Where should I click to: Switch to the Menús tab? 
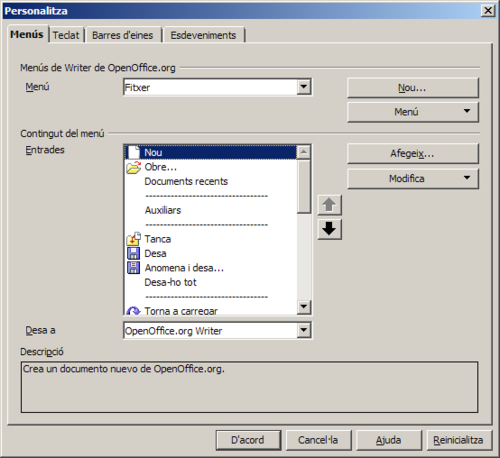tap(27, 34)
